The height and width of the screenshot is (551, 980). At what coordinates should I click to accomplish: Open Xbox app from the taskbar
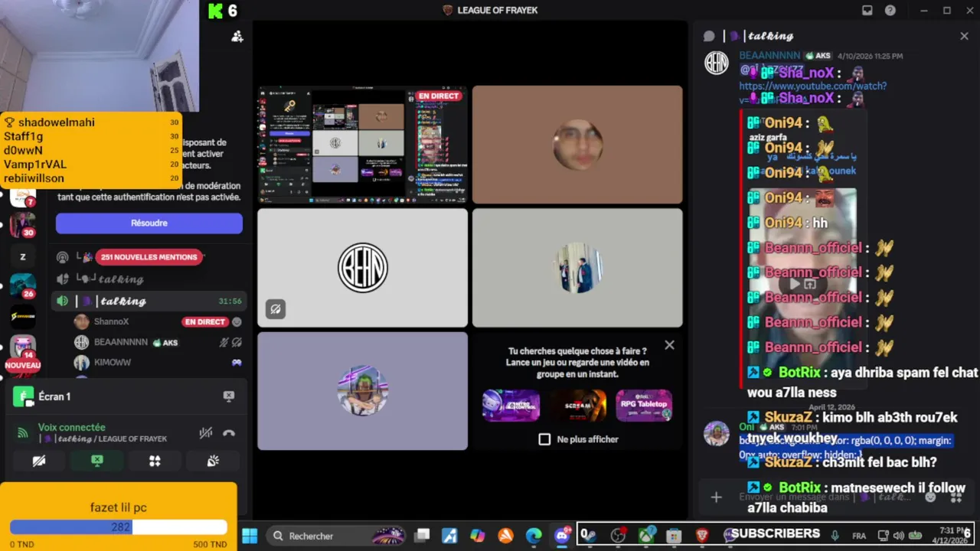point(647,536)
